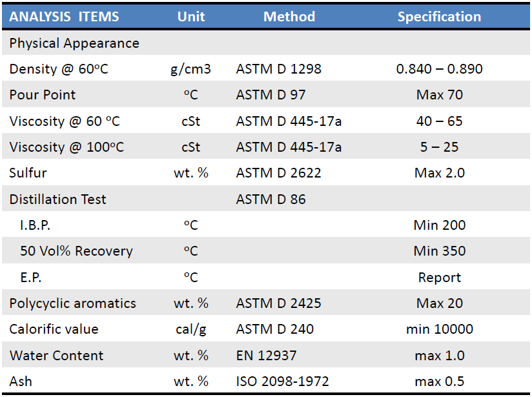This screenshot has width=532, height=397.
Task: Click the Distillation Test row label
Action: coord(57,199)
